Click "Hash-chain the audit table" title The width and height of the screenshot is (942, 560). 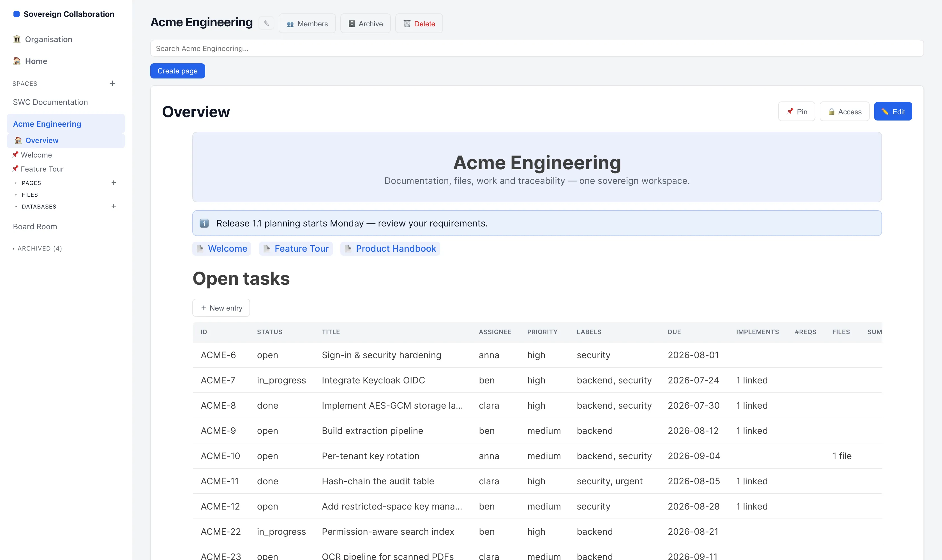(x=378, y=481)
